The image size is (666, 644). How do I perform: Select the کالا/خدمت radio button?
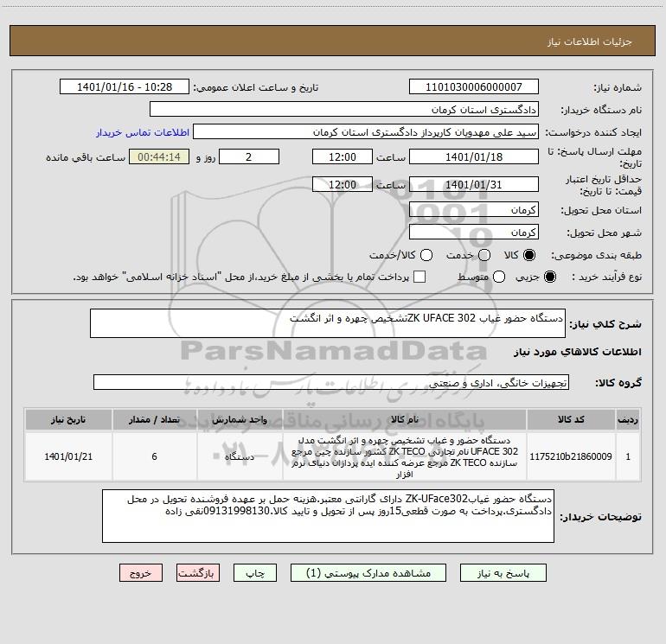point(426,255)
